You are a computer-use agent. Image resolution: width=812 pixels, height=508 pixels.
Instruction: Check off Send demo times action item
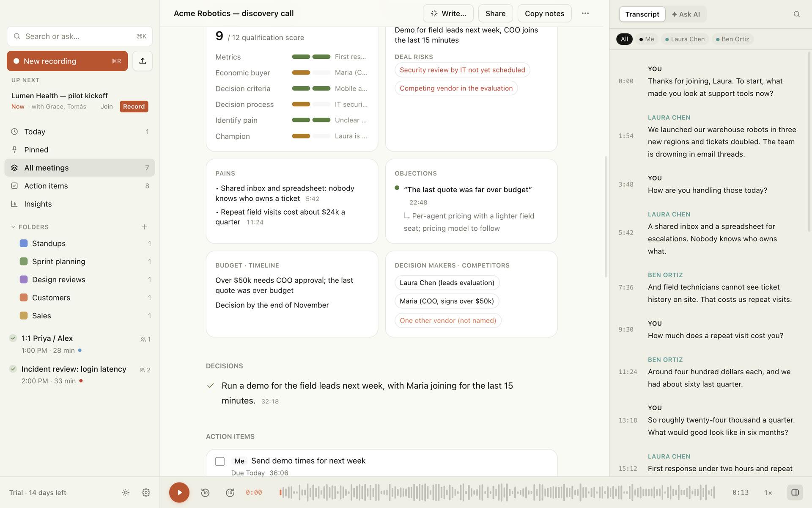(220, 461)
